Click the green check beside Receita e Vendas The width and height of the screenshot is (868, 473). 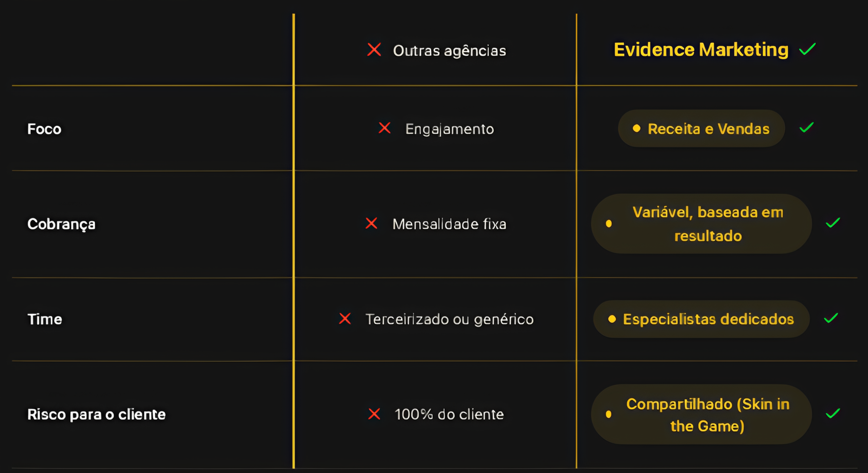806,128
